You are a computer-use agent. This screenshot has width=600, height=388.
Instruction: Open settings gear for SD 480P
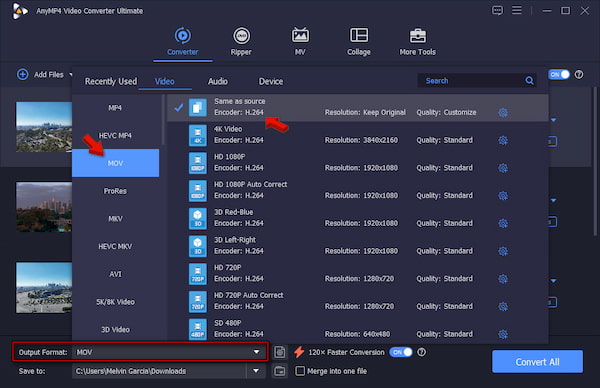point(503,334)
